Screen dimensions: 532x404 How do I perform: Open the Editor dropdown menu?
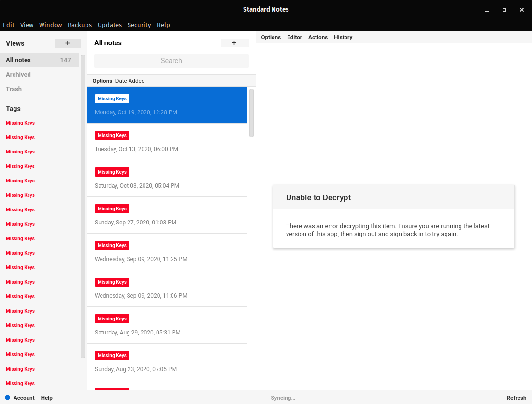[294, 37]
